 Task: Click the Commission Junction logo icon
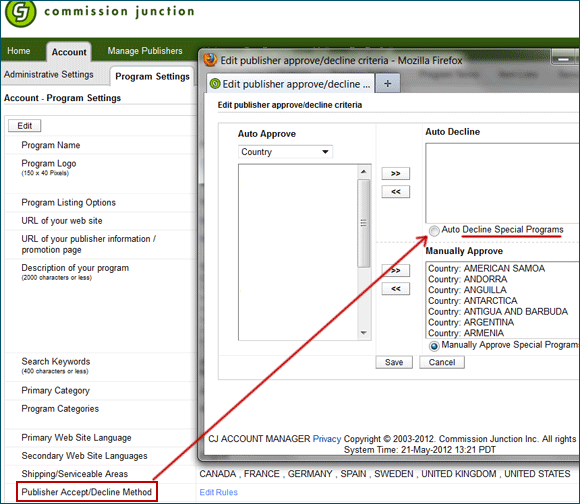pyautogui.click(x=20, y=13)
